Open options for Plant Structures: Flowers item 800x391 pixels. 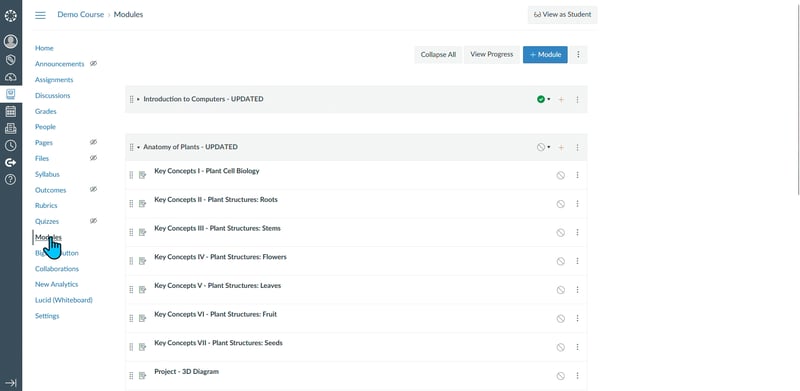578,261
